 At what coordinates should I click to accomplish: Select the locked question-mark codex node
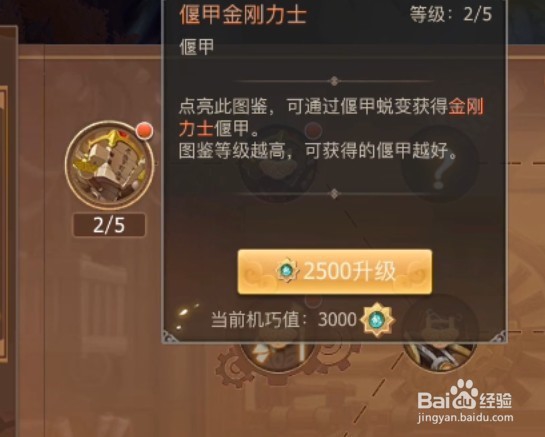(x=440, y=163)
